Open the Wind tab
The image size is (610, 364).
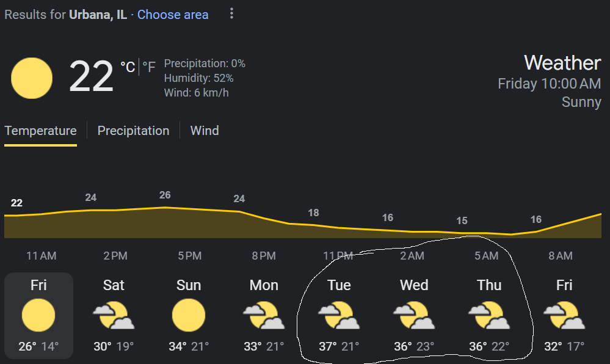pyautogui.click(x=205, y=131)
